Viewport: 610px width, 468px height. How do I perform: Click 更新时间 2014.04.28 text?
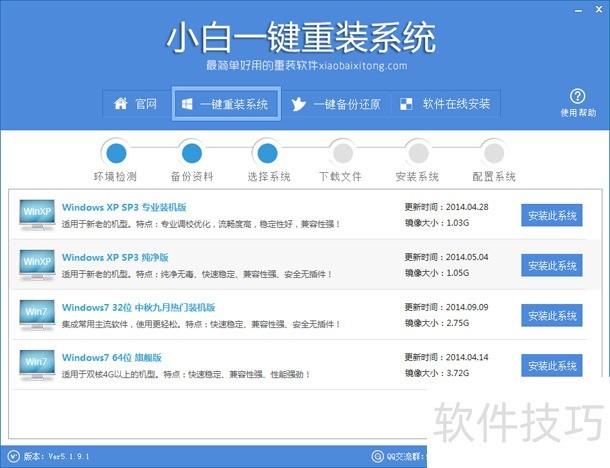tap(446, 207)
